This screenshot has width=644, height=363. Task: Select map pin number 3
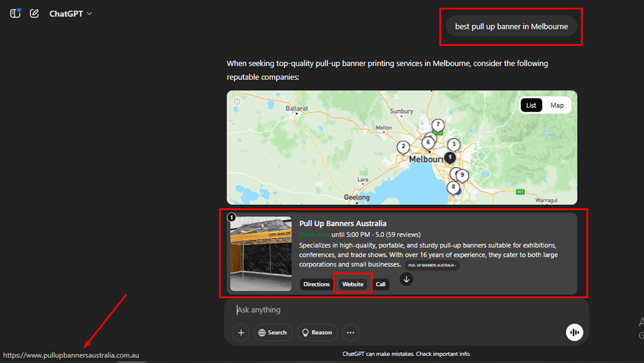pyautogui.click(x=454, y=144)
